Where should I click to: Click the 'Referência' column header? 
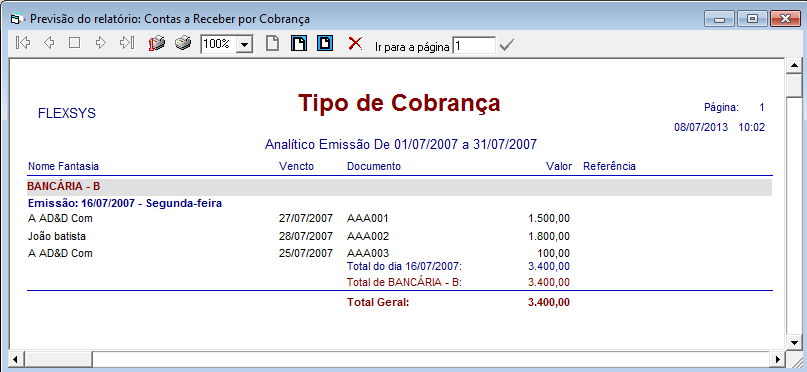609,166
